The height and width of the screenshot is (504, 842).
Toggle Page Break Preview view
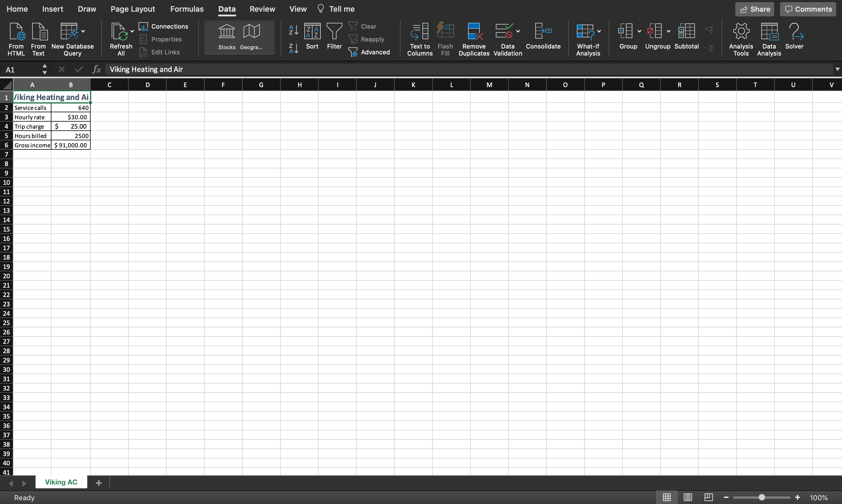click(708, 497)
